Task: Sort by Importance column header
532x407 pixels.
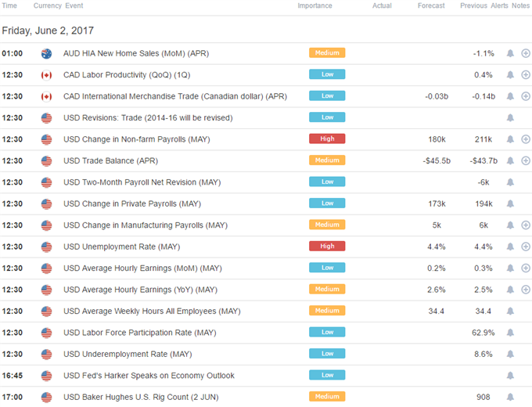Action: tap(315, 5)
